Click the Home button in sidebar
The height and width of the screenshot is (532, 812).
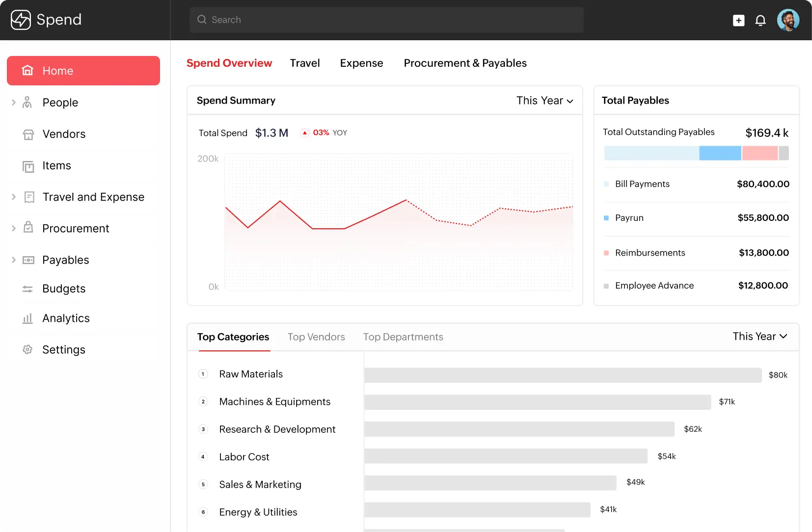[x=83, y=71]
